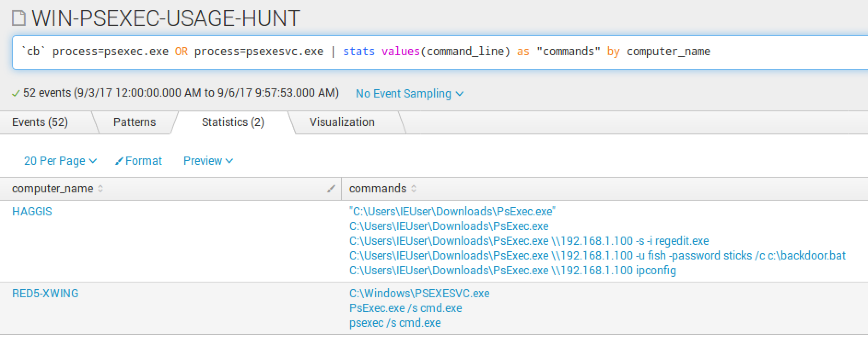The width and height of the screenshot is (868, 347).
Task: Click the pencil edit icon in computer_name header
Action: (330, 188)
